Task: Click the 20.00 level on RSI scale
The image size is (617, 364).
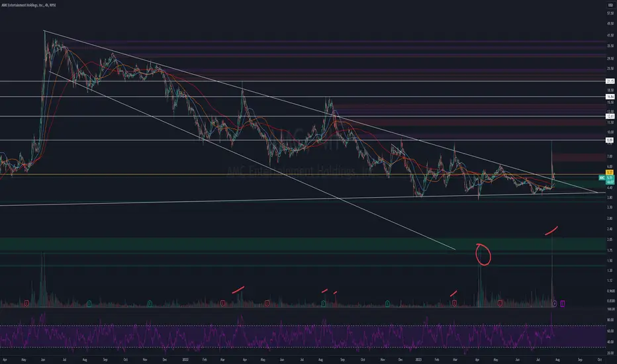Action: pyautogui.click(x=610, y=353)
